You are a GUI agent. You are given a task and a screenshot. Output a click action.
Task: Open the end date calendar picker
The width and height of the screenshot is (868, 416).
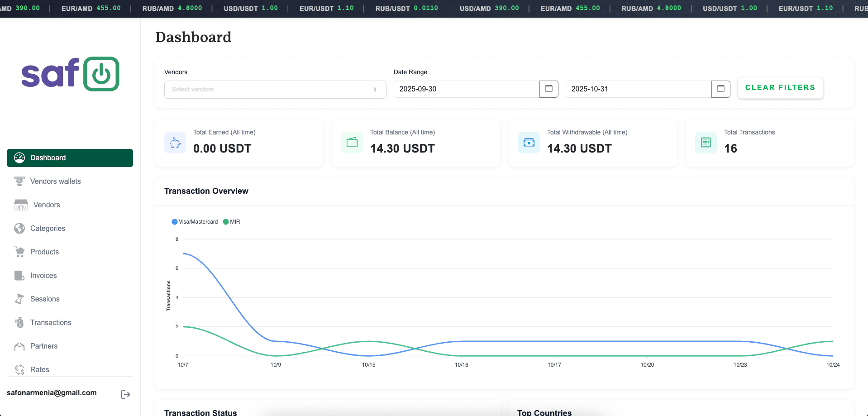pos(720,89)
